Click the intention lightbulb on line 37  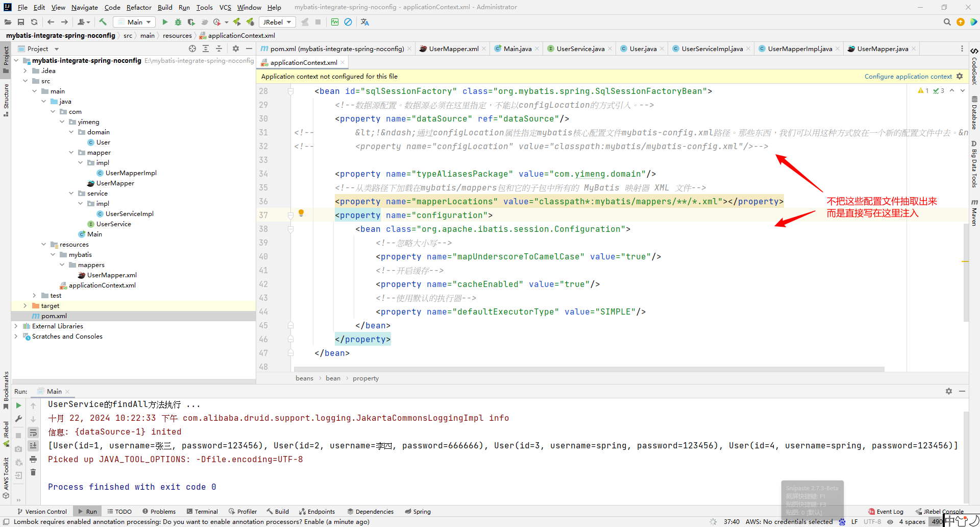point(301,213)
